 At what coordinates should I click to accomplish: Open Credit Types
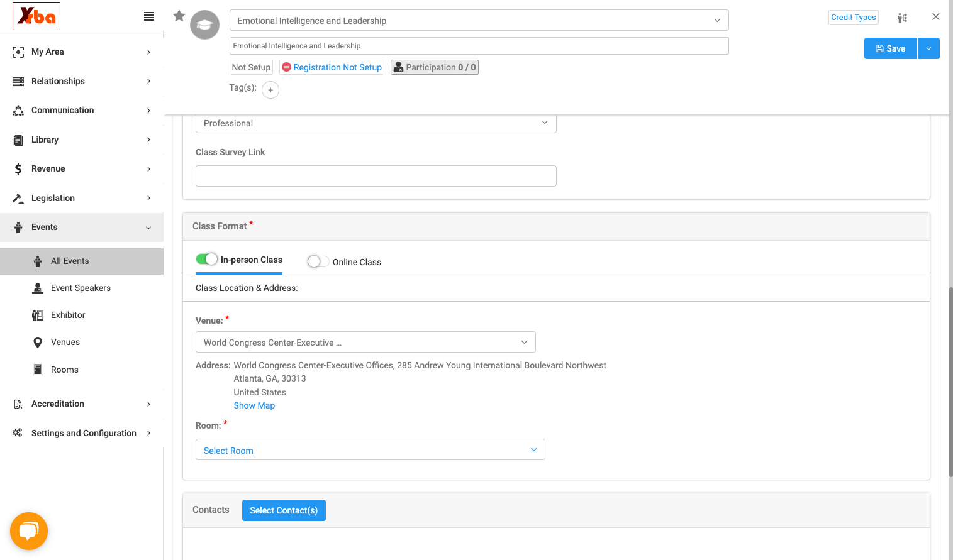click(854, 18)
